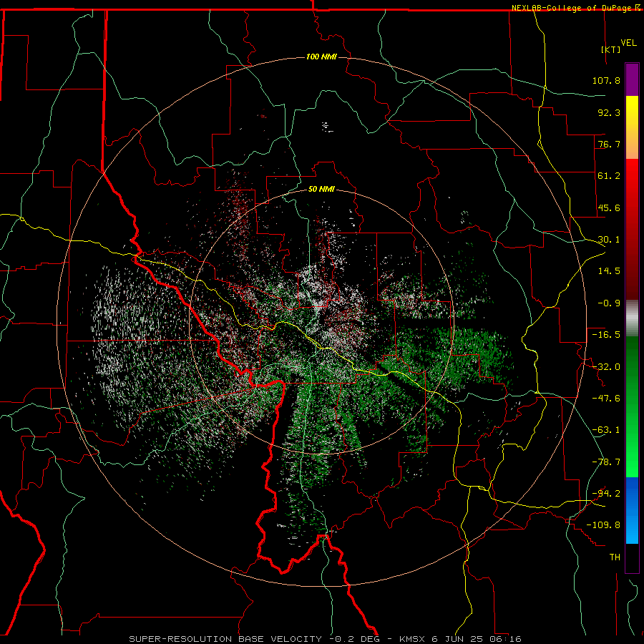The image size is (644, 644).
Task: Select the -109.8 velocity scale value
Action: coord(604,525)
